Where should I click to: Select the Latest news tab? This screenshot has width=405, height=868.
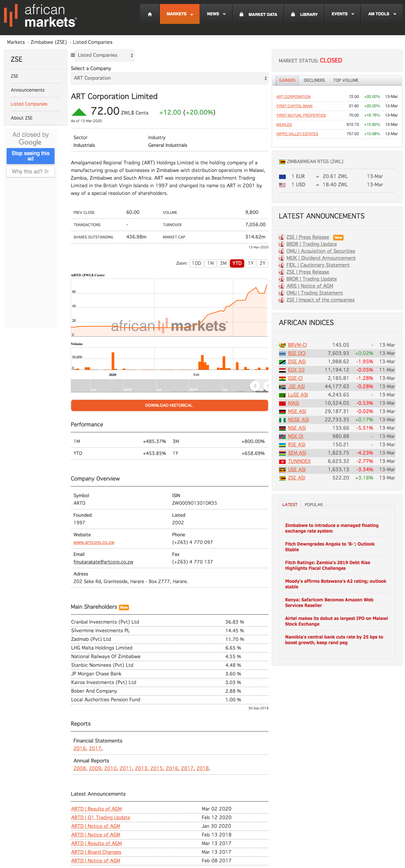tap(290, 505)
